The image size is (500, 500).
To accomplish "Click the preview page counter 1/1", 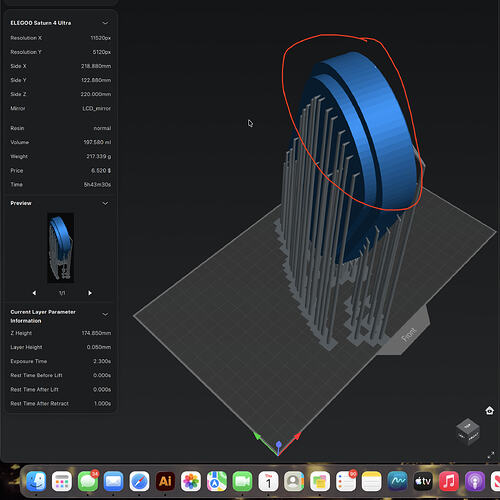I will [62, 293].
